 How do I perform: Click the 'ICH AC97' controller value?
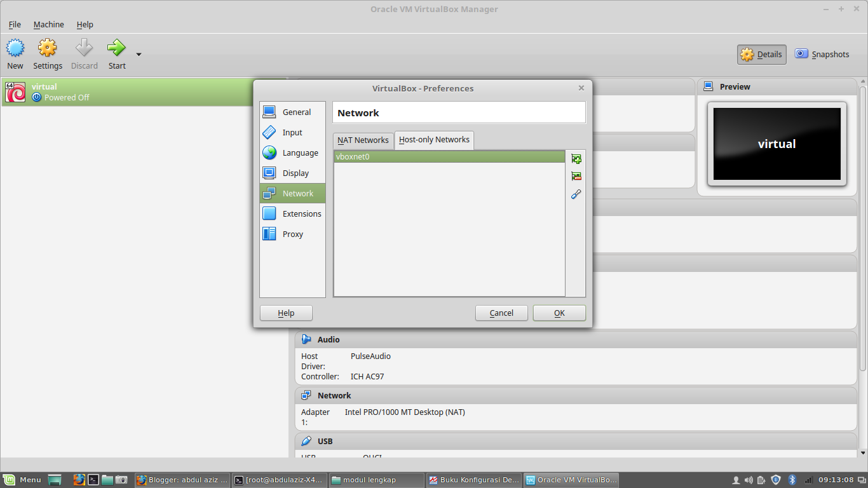coord(367,376)
